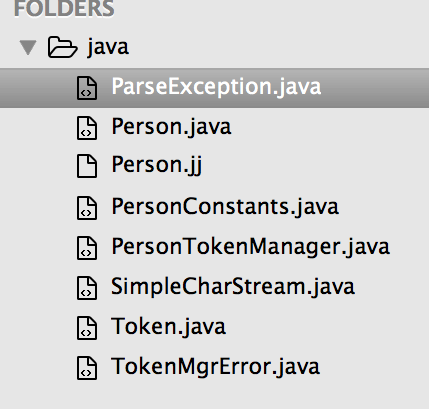Viewport: 429px width, 409px height.
Task: Click the file icon beside PersonConstants.java
Action: click(x=87, y=208)
